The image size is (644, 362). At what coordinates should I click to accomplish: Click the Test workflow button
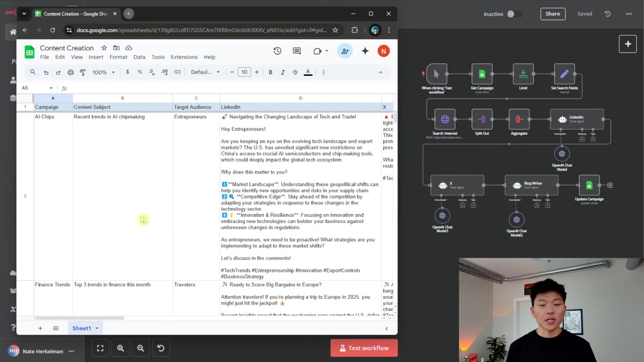tap(364, 348)
